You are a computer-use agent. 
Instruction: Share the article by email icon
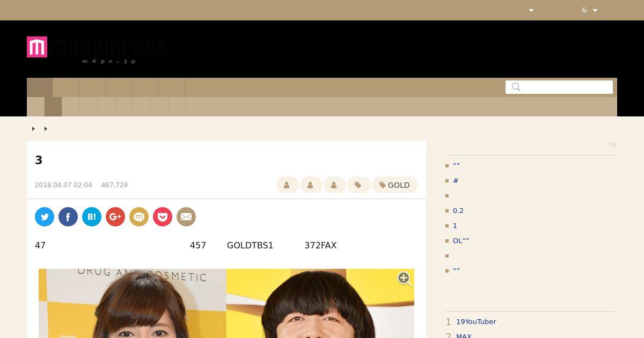186,217
